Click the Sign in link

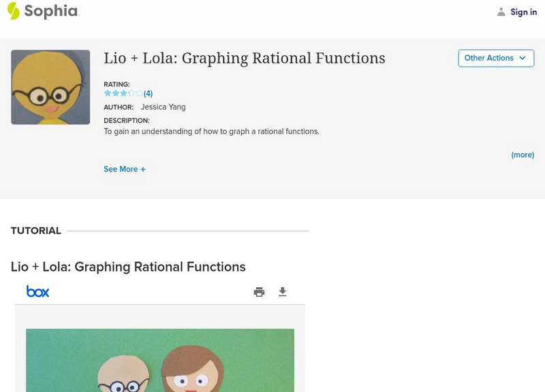(x=523, y=12)
